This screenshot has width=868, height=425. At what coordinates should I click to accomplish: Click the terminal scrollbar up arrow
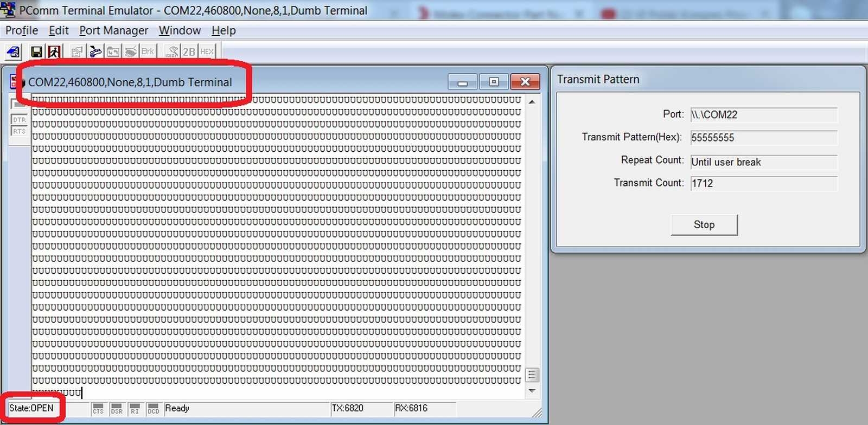pyautogui.click(x=532, y=102)
